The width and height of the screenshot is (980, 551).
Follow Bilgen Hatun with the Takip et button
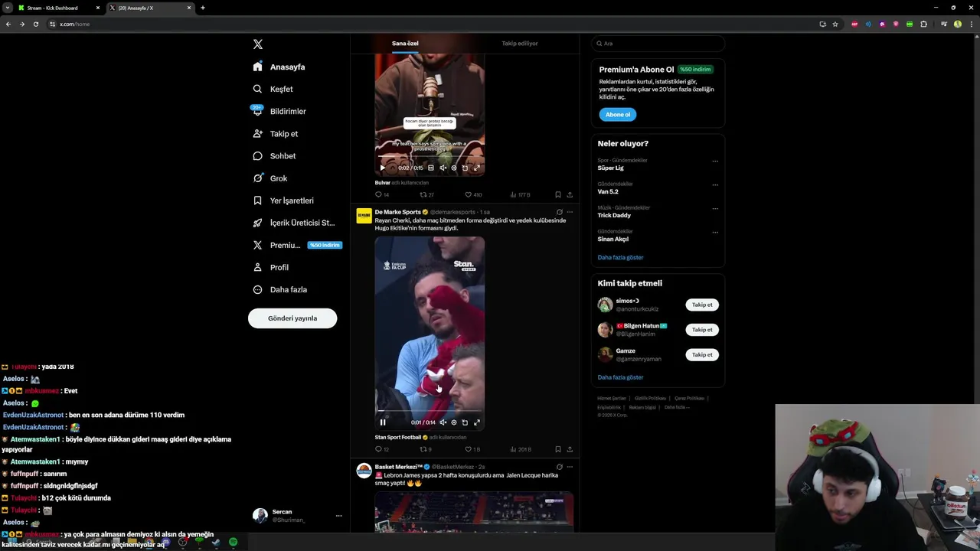pos(702,330)
